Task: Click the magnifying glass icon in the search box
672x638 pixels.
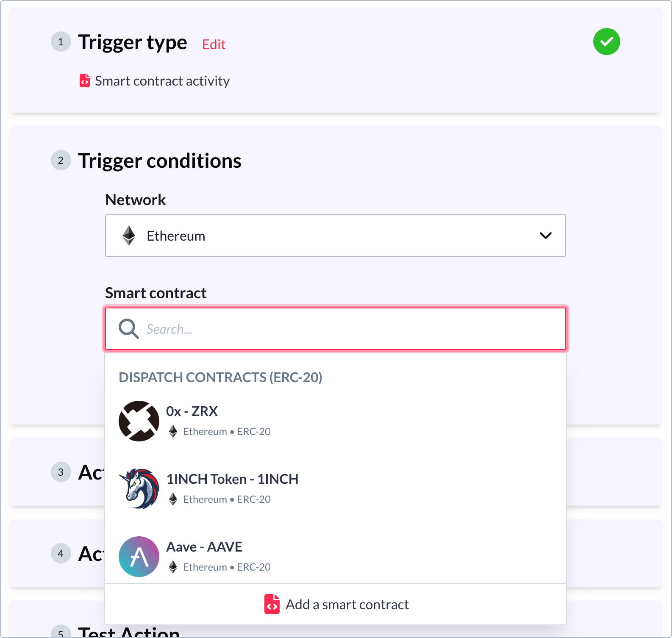Action: [x=128, y=329]
